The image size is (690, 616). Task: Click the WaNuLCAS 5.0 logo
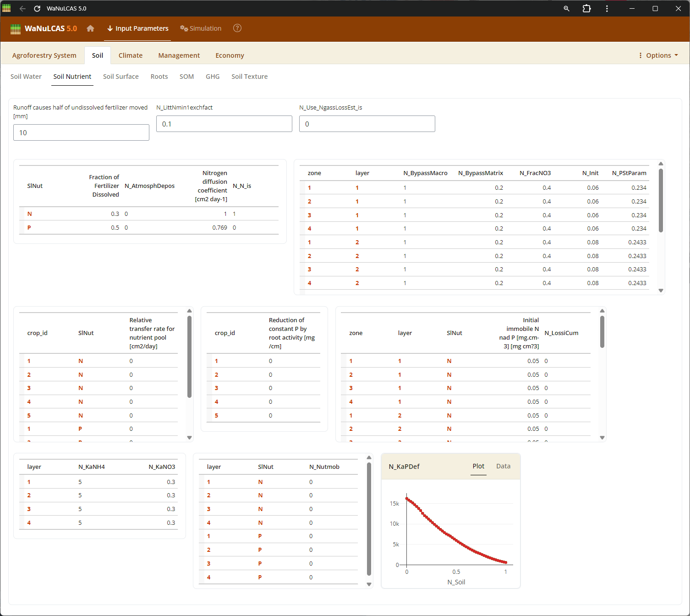pyautogui.click(x=44, y=28)
